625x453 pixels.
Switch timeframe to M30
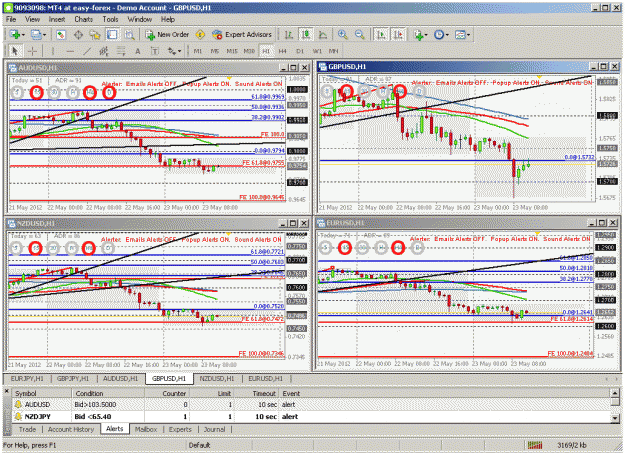tap(249, 51)
